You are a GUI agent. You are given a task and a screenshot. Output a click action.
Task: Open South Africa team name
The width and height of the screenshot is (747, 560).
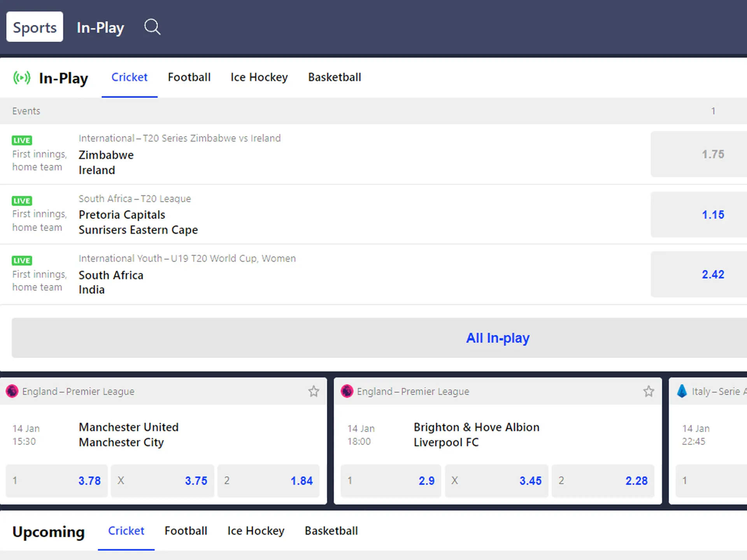[x=111, y=275]
